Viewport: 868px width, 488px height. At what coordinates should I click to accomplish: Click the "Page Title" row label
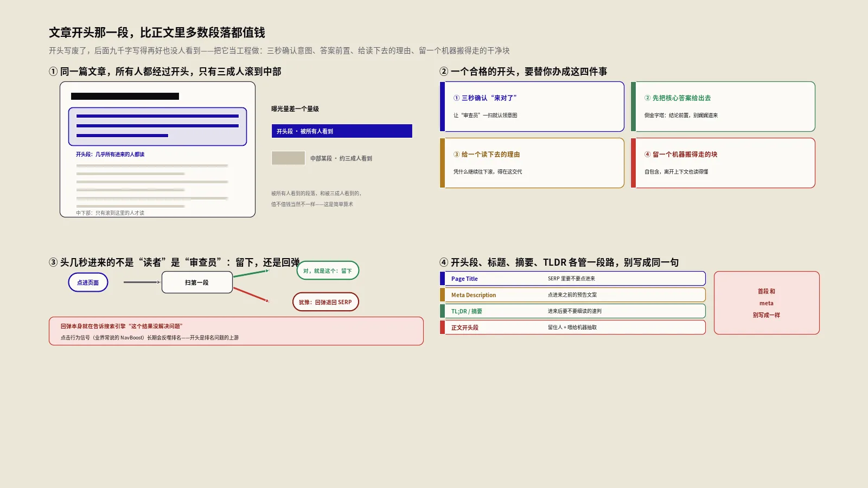point(464,279)
